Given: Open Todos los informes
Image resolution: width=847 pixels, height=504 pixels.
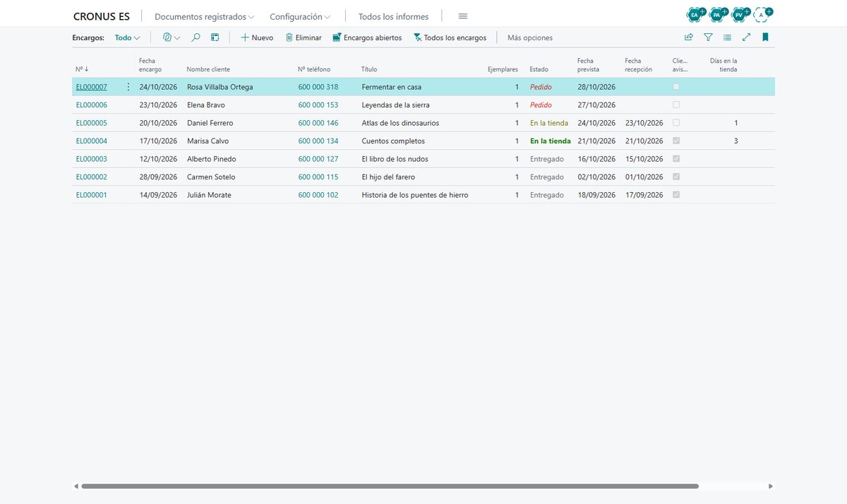Looking at the screenshot, I should 393,16.
